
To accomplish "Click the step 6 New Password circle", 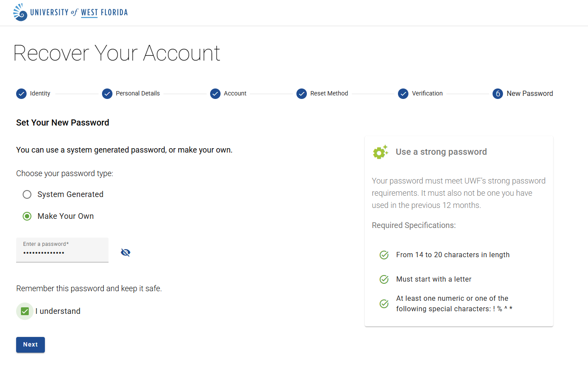I will pyautogui.click(x=498, y=94).
